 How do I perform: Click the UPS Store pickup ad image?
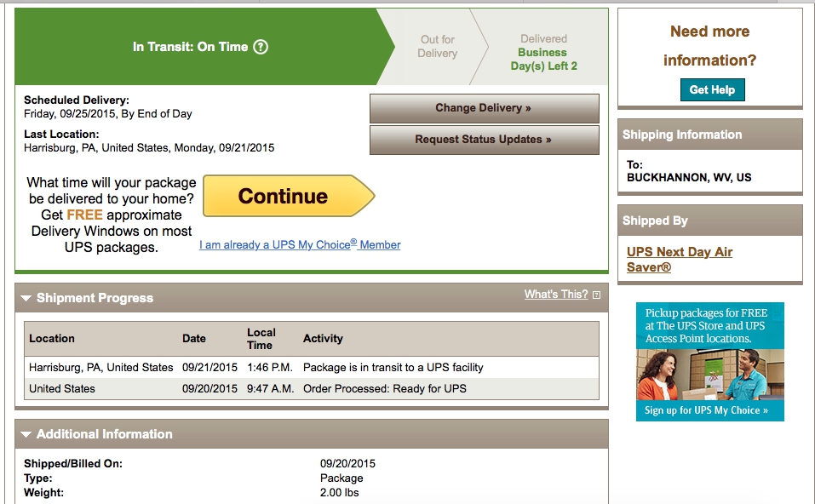pyautogui.click(x=710, y=362)
